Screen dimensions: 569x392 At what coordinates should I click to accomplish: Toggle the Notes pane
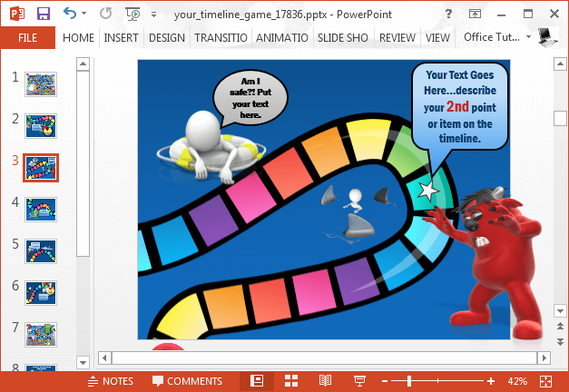pos(111,381)
